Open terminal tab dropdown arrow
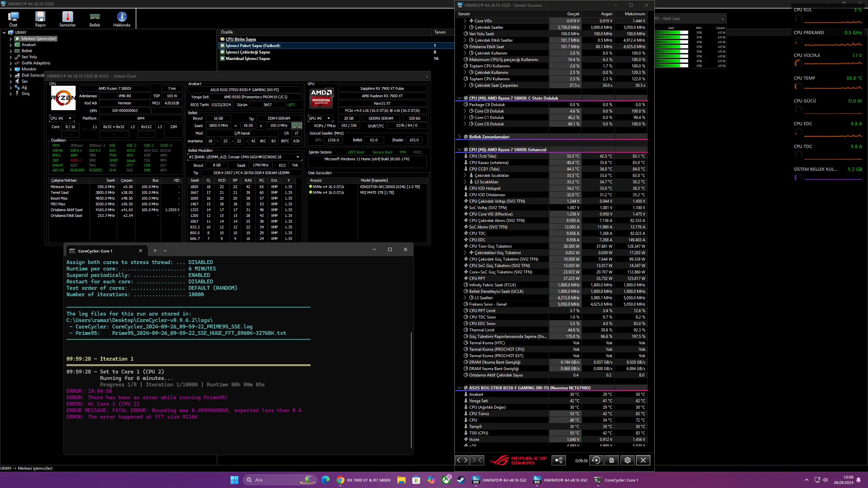The height and width of the screenshot is (488, 868). tap(165, 251)
